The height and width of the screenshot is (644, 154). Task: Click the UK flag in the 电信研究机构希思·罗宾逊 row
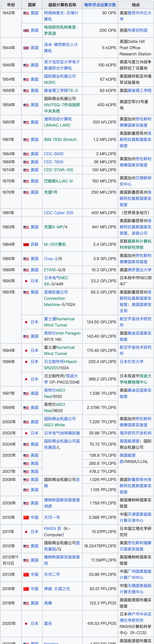click(26, 30)
